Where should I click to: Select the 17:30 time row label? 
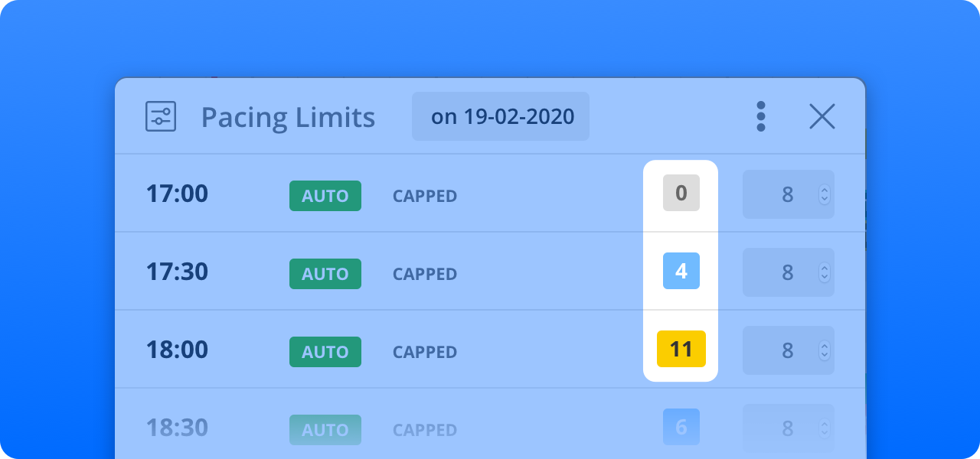(x=177, y=272)
